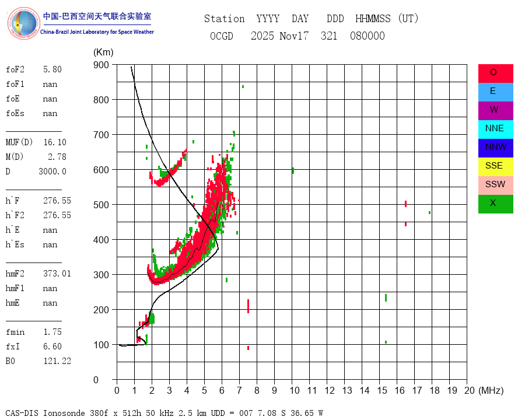Click the UT time 080000
The image size is (525, 420).
[x=367, y=36]
